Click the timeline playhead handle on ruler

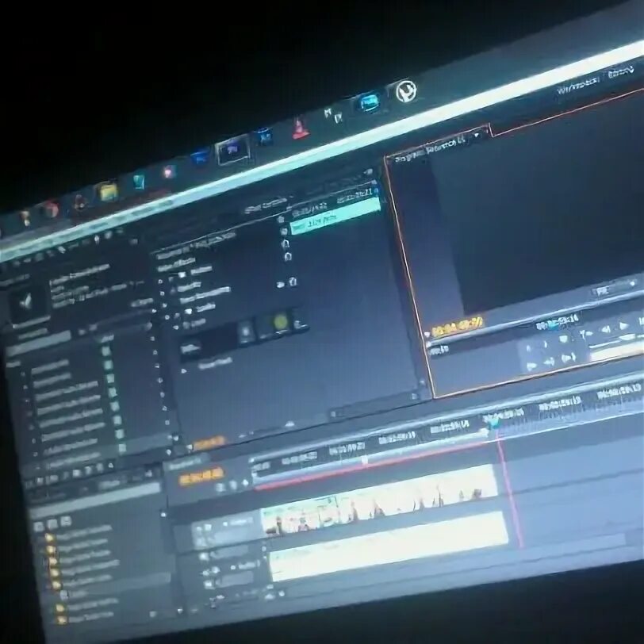tap(493, 423)
